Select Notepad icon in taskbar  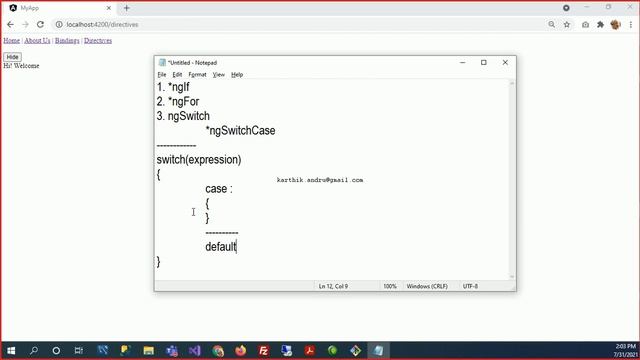(x=378, y=351)
